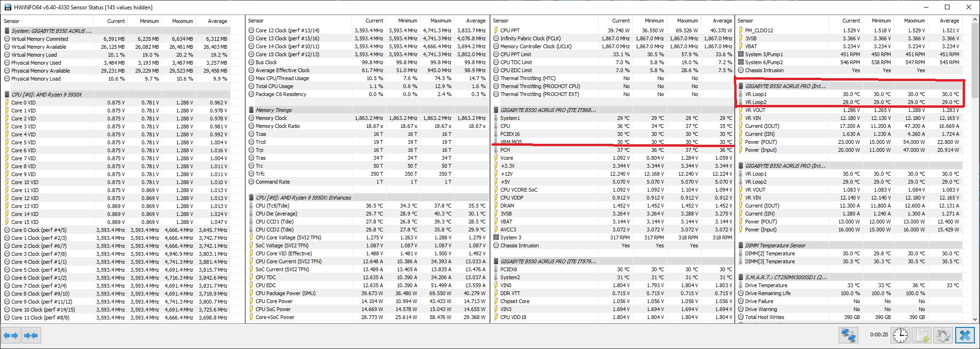Screen dimensions: 980x349
Task: Click the 0:00:20 elapsed time display
Action: pyautogui.click(x=879, y=334)
